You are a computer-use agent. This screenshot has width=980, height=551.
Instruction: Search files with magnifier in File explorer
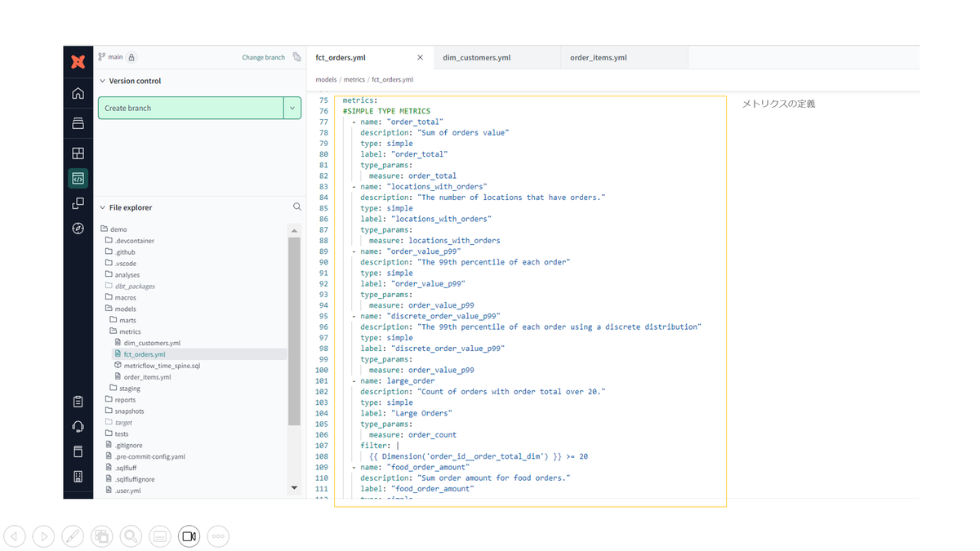[x=297, y=207]
